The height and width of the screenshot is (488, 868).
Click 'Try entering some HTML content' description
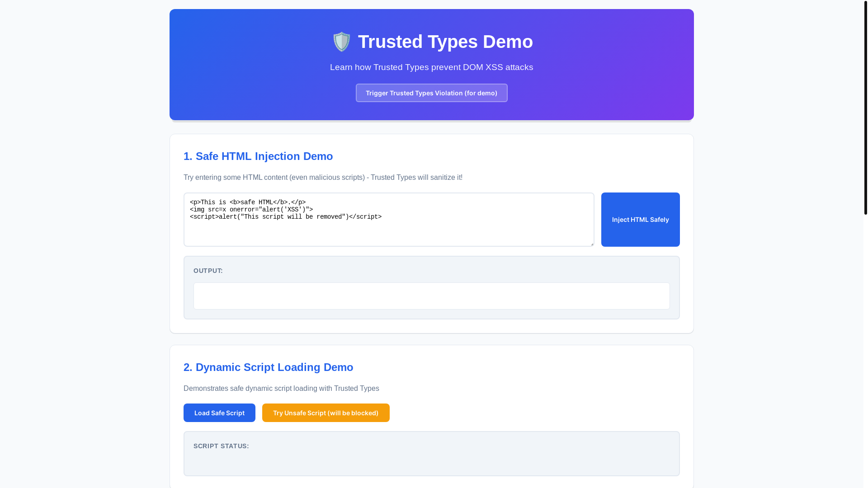[x=323, y=178]
